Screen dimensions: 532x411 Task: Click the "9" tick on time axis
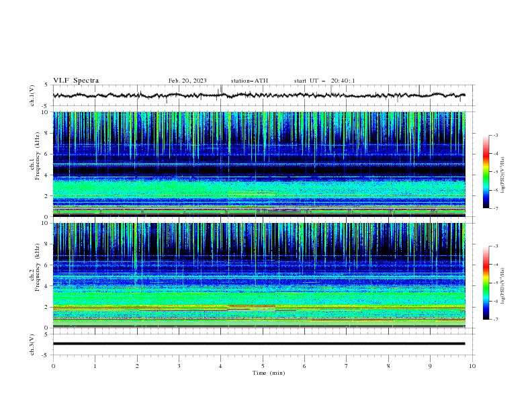coord(430,366)
